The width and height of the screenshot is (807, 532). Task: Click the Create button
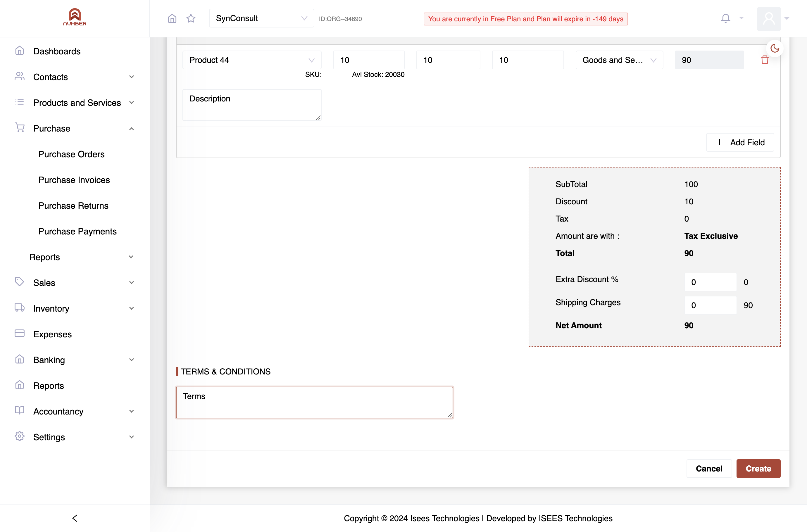pyautogui.click(x=758, y=469)
